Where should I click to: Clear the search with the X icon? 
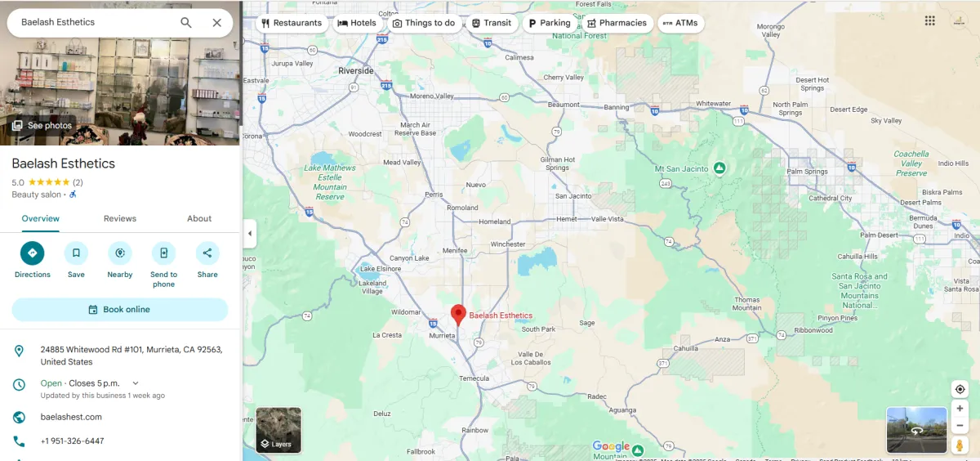click(216, 23)
